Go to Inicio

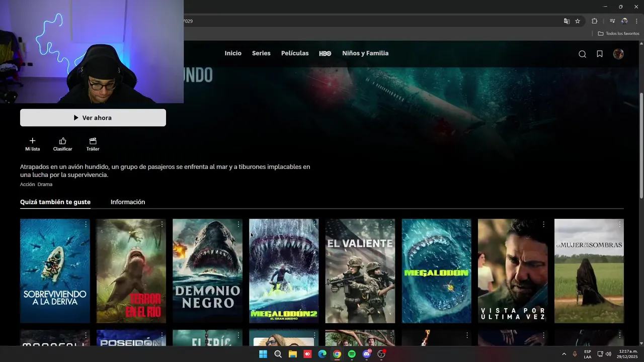(x=233, y=53)
